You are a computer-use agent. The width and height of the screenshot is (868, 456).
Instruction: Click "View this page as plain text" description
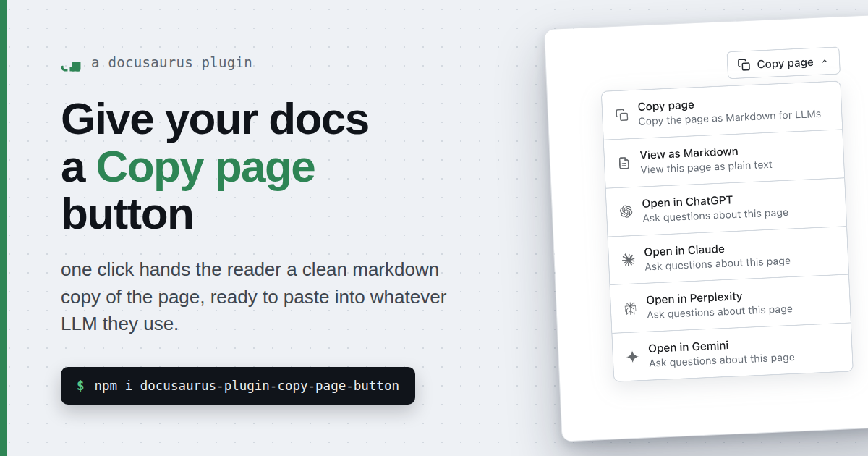coord(707,166)
